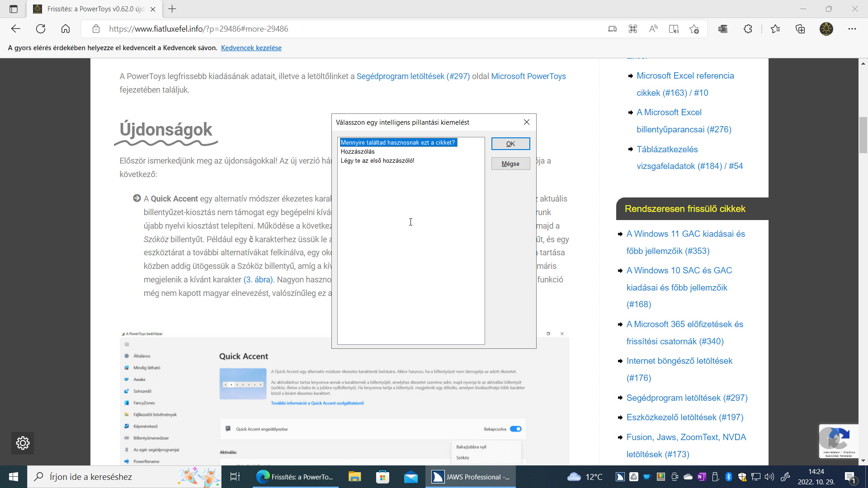Open the Extensions puzzle icon
The image size is (868, 488).
748,29
